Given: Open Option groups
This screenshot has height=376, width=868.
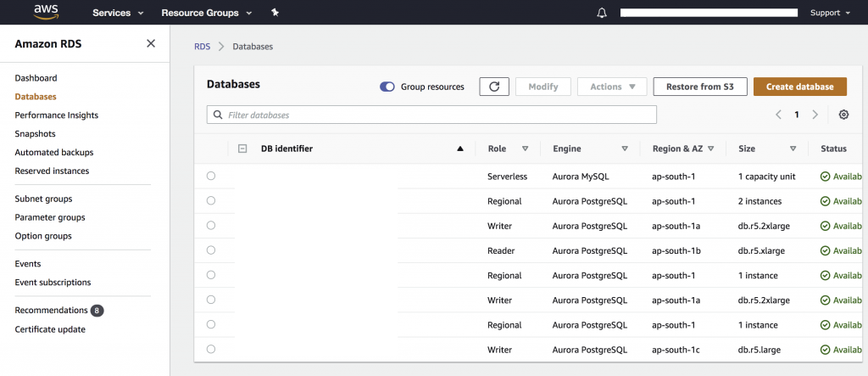Looking at the screenshot, I should coord(43,236).
